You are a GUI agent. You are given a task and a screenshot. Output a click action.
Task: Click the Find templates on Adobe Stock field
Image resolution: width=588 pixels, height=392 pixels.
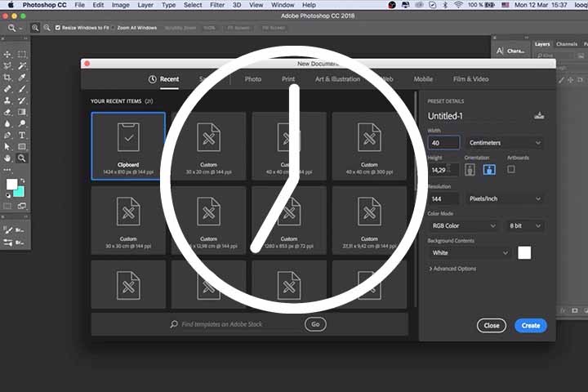222,324
